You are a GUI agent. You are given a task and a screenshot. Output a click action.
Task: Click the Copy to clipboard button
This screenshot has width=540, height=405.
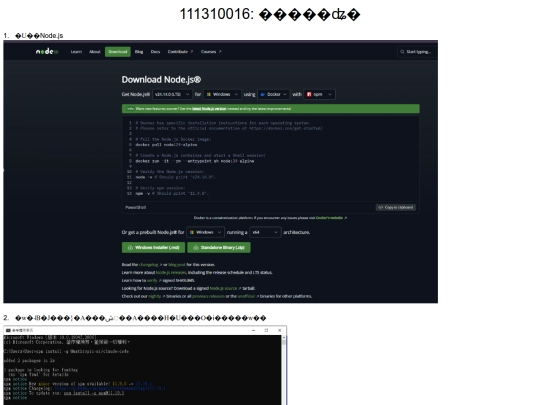pos(396,207)
